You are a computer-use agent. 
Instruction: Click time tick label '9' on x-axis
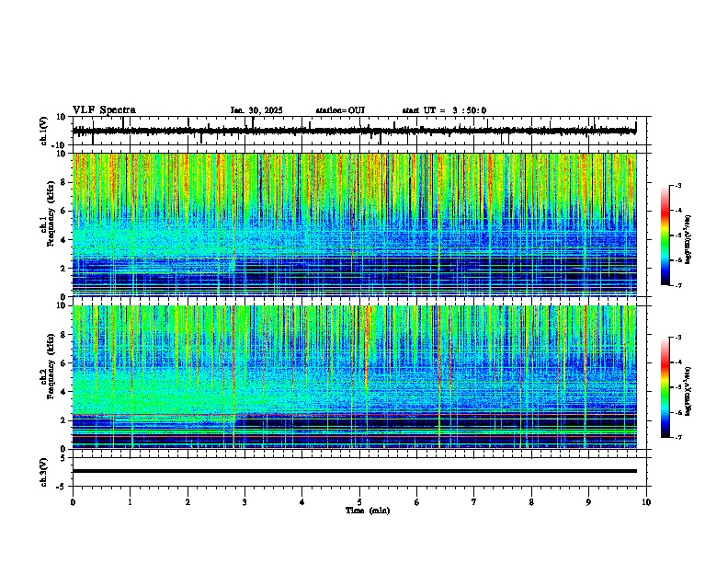588,502
